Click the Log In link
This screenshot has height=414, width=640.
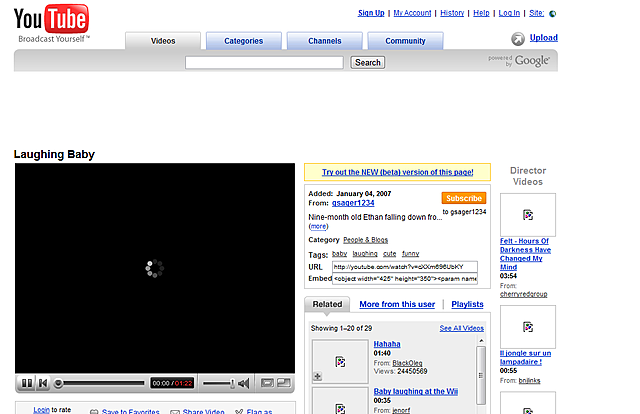509,13
